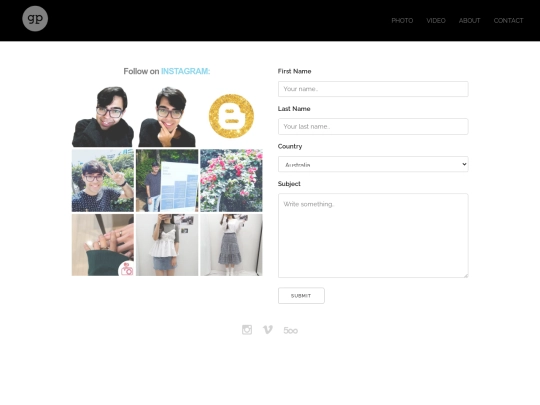Open the white top denim skirt photo

coord(167,245)
